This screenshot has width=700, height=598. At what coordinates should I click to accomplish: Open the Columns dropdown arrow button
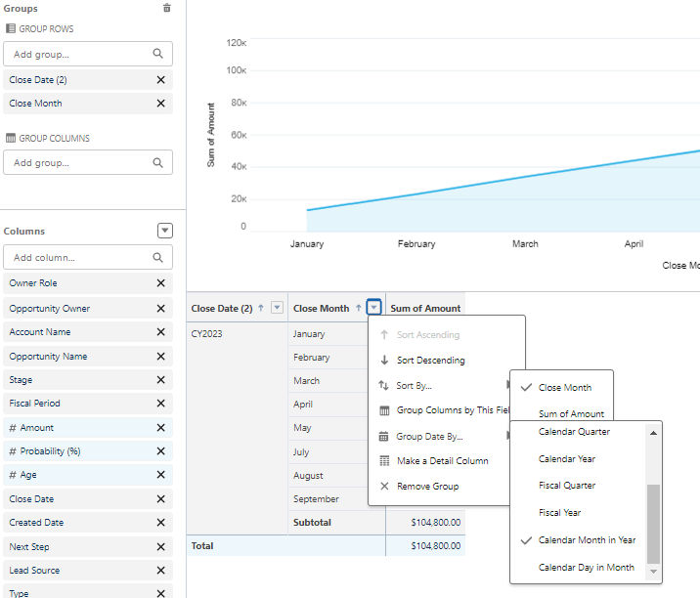pyautogui.click(x=165, y=231)
